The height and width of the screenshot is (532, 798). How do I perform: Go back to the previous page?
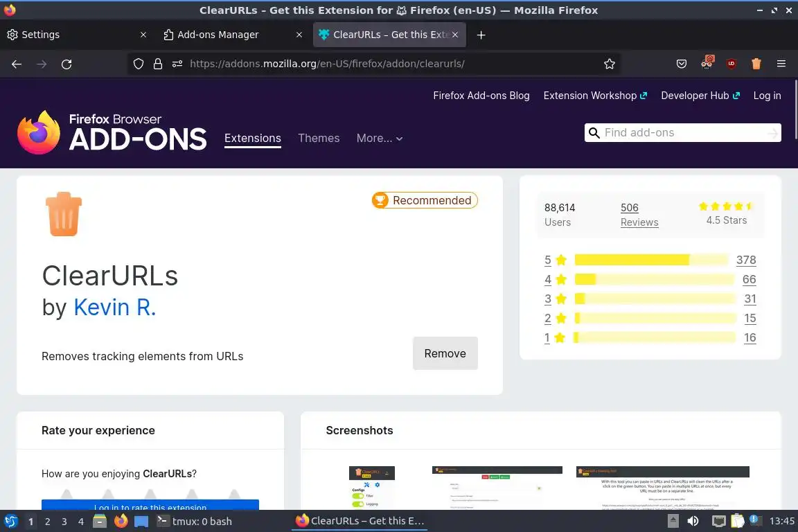point(17,64)
